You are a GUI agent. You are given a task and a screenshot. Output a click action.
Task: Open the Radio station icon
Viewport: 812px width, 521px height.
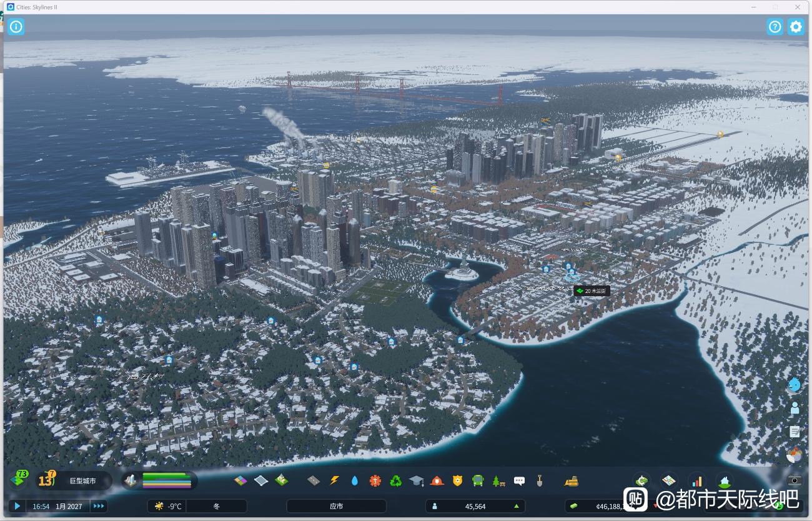(794, 455)
